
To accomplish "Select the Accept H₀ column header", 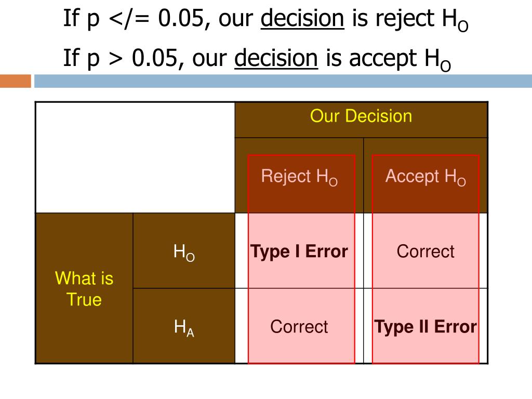I will [425, 176].
